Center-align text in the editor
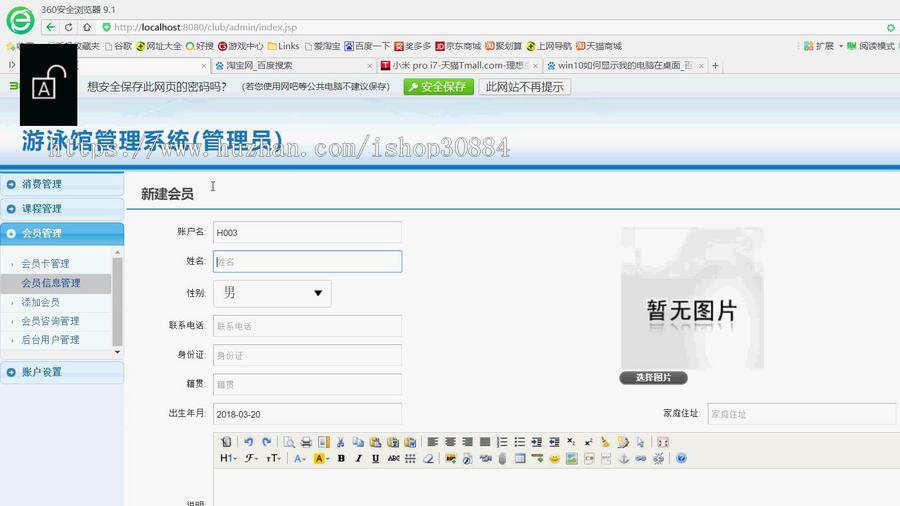The width and height of the screenshot is (900, 506). tap(450, 442)
